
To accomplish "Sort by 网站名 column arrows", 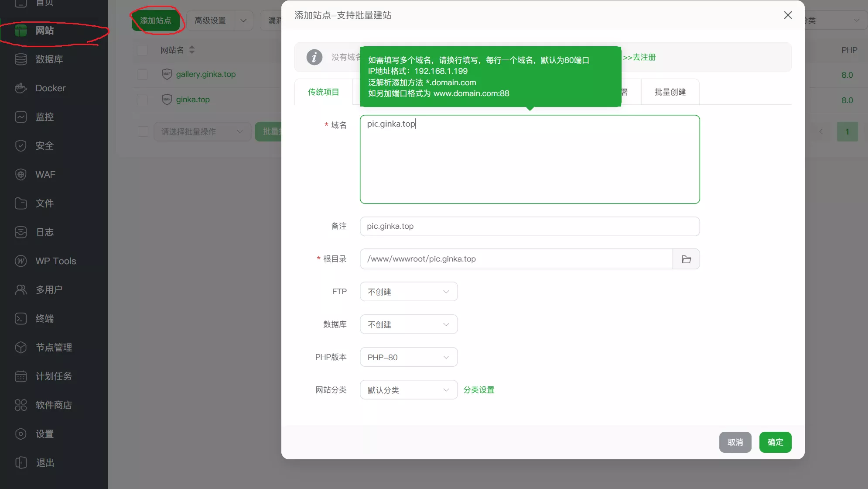I will tap(192, 50).
